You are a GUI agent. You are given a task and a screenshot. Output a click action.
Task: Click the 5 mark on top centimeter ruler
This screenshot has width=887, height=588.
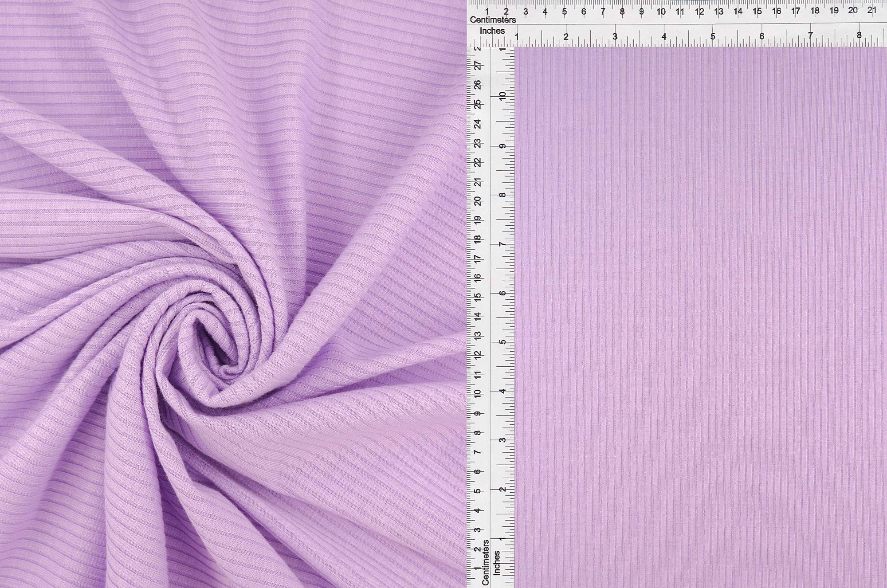565,12
